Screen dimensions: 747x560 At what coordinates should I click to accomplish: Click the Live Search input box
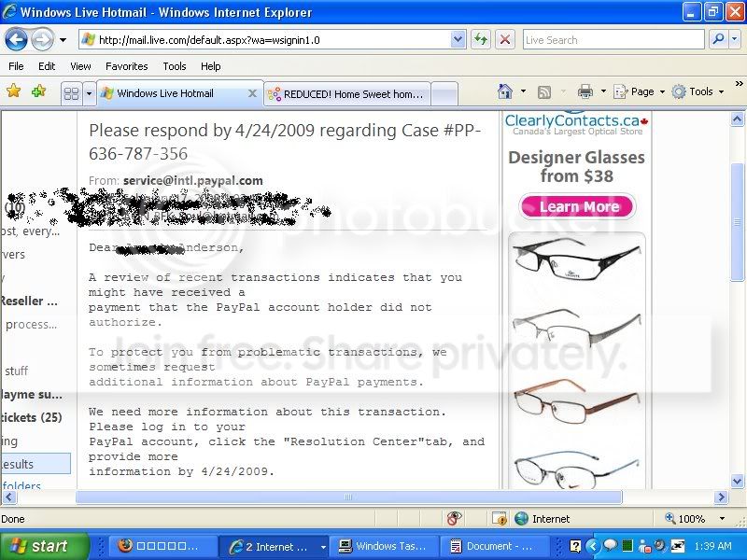pos(613,40)
